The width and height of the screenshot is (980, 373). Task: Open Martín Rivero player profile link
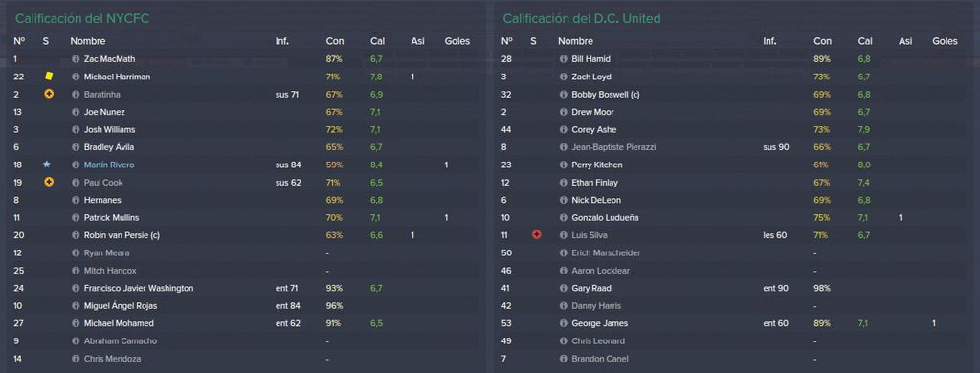pos(109,165)
